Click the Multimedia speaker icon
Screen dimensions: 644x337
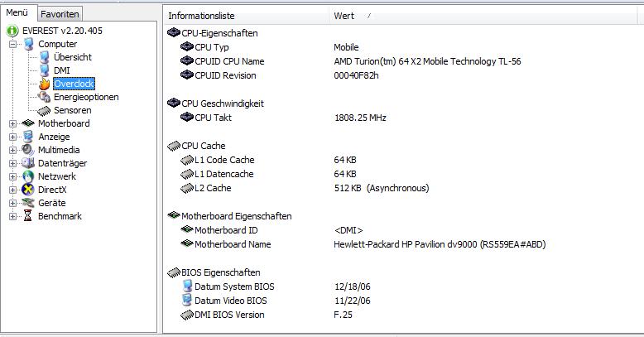pos(28,150)
